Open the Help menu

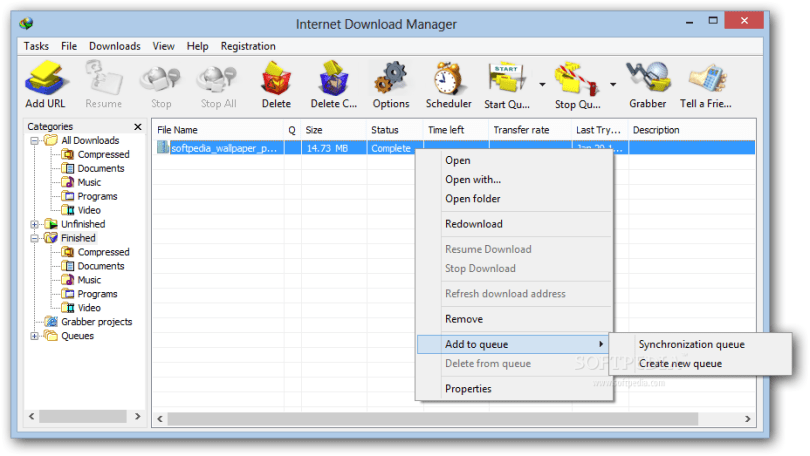[197, 46]
